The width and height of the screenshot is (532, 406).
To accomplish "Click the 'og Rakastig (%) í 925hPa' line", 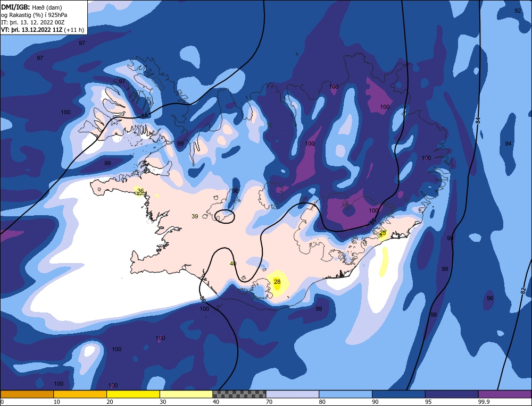I will coord(34,15).
